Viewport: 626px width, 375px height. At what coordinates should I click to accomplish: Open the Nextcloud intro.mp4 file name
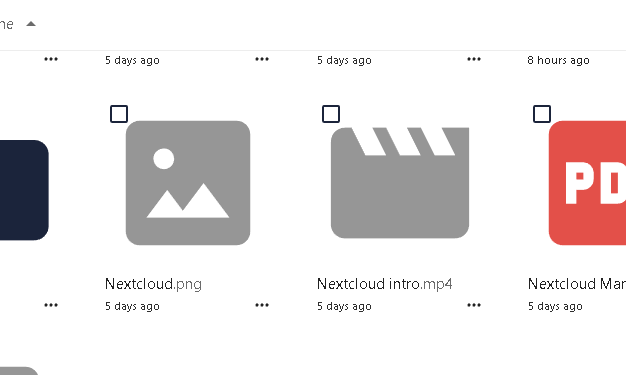(384, 284)
